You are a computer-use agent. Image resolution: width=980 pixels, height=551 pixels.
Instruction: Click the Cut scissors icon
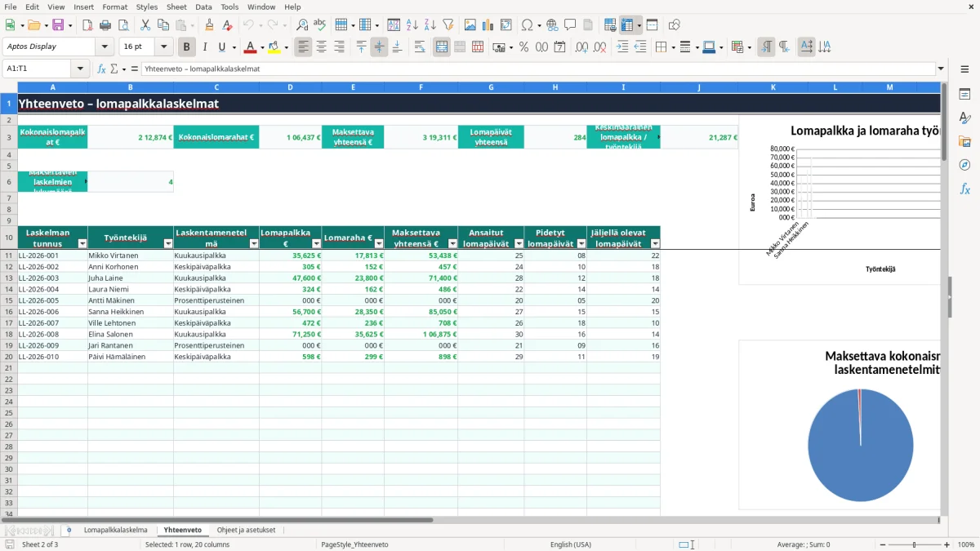pyautogui.click(x=145, y=25)
